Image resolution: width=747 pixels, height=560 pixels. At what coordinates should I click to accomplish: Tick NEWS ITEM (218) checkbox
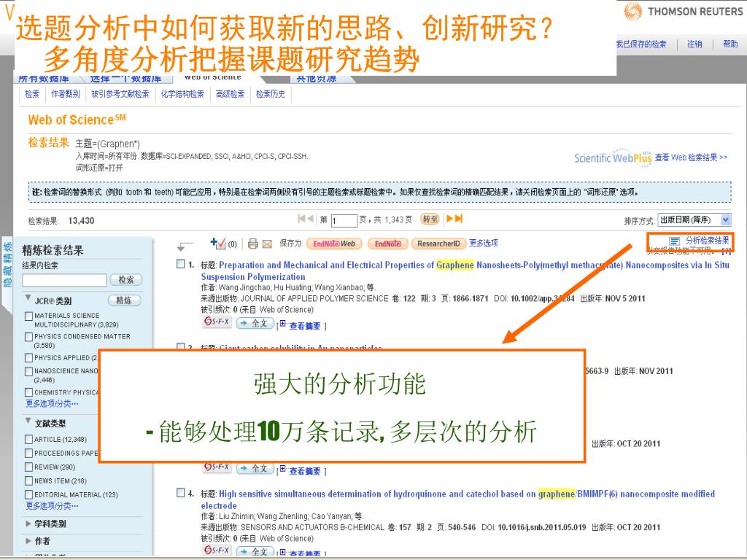[28, 481]
